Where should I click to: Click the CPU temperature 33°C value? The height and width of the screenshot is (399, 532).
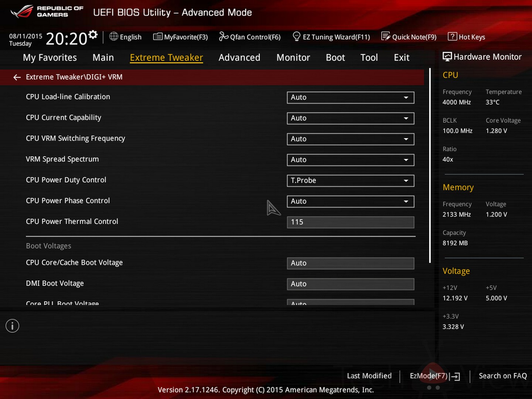[492, 102]
